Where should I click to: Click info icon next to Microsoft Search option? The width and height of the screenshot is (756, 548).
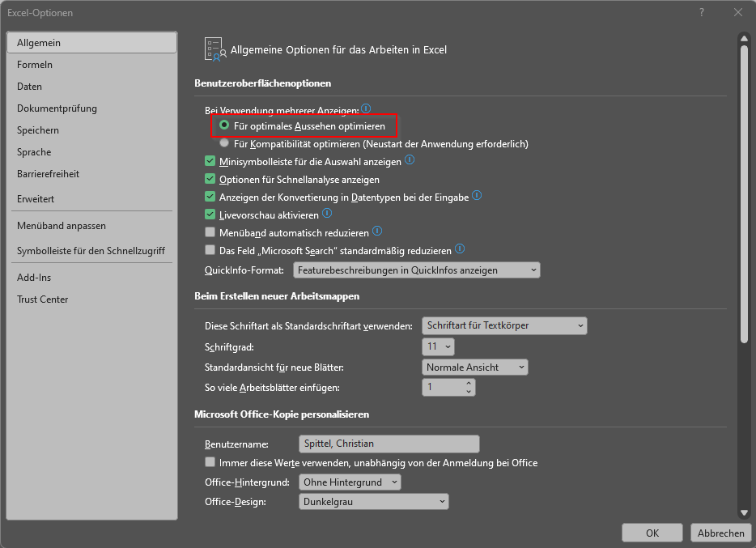[x=460, y=249]
